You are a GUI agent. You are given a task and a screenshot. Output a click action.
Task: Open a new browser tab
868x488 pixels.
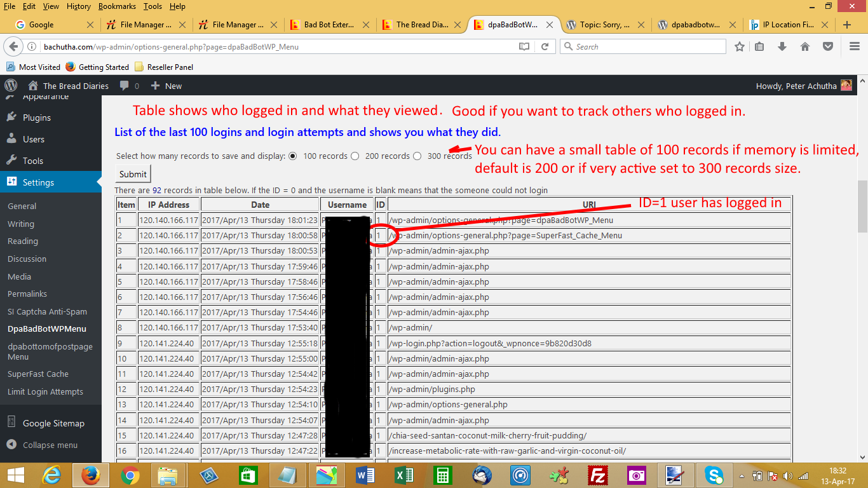[846, 25]
